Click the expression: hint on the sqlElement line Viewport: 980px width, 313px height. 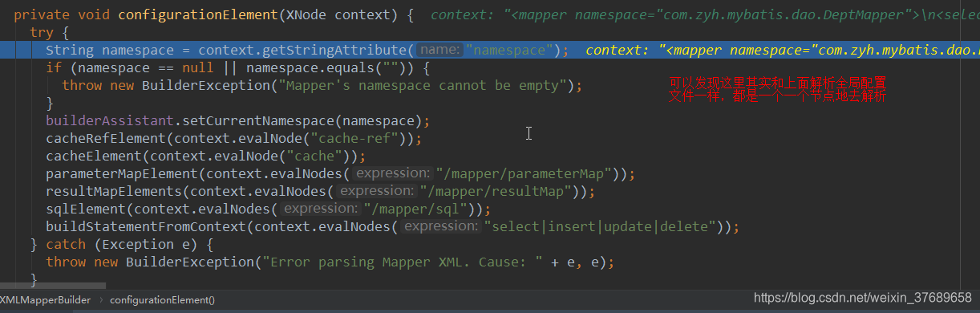[321, 209]
